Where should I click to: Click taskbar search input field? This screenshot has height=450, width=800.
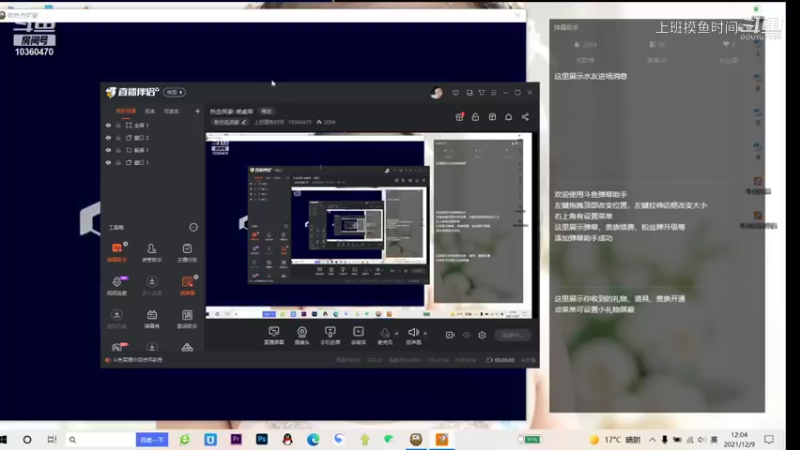click(101, 439)
